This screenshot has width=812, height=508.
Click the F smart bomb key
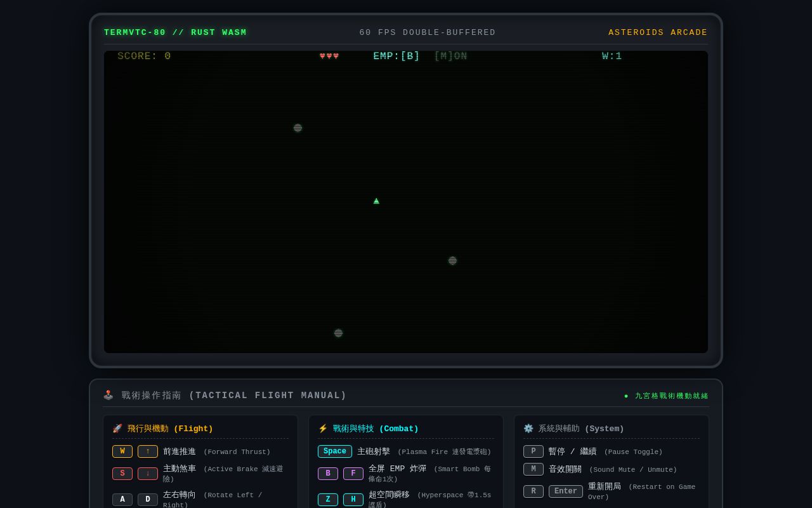tap(353, 474)
